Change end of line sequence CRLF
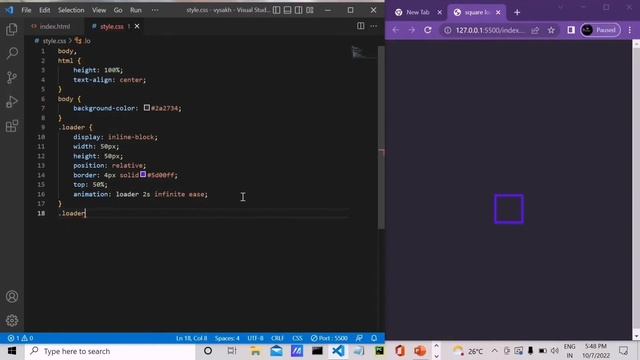 tap(277, 338)
